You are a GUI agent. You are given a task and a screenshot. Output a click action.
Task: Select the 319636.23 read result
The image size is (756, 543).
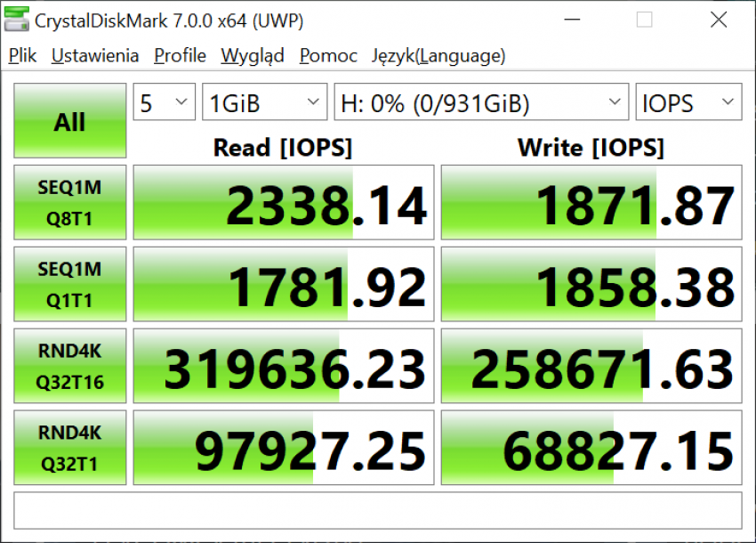(284, 366)
